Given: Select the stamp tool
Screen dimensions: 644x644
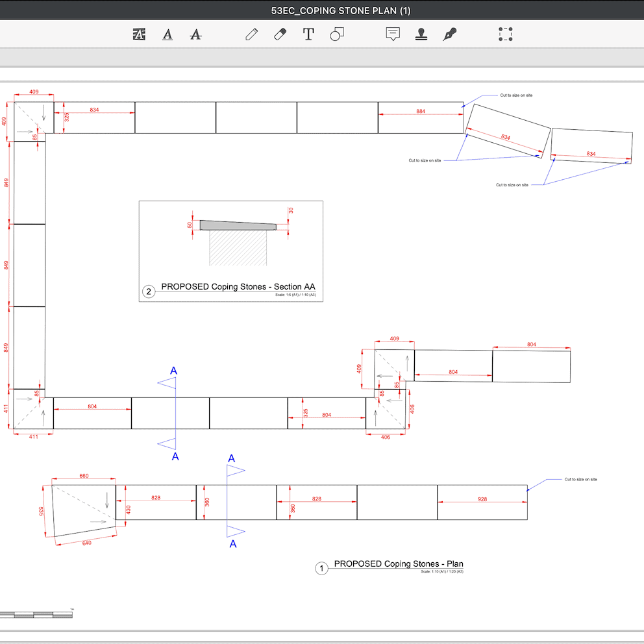Looking at the screenshot, I should point(421,34).
